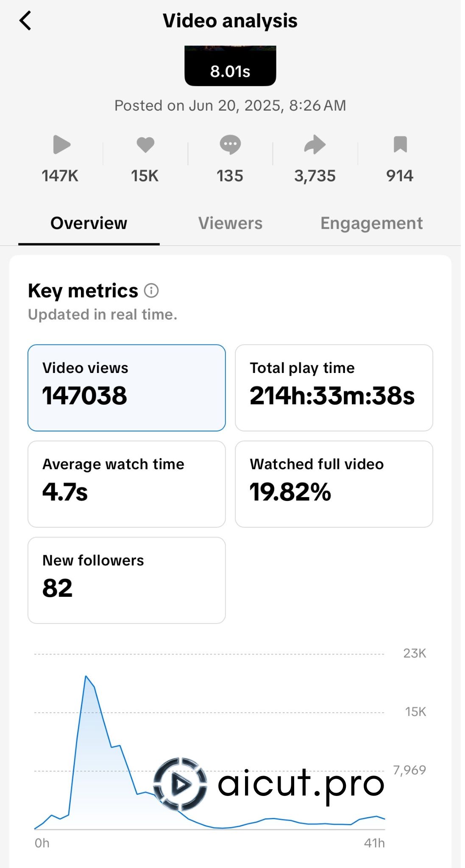Click the share arrow icon
Viewport: 465px width, 868px height.
point(315,145)
